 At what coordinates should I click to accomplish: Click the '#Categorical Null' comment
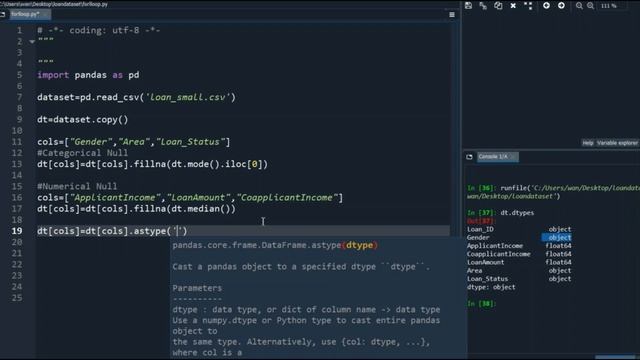pyautogui.click(x=82, y=153)
